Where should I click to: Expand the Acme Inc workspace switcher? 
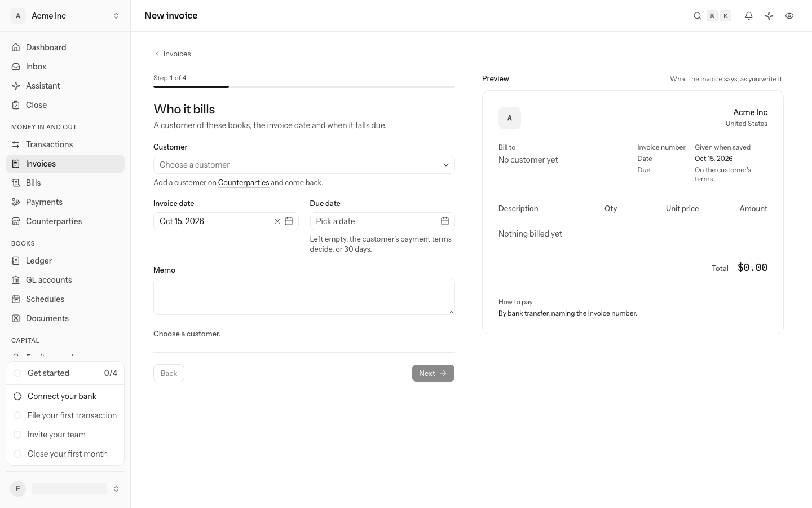[65, 16]
